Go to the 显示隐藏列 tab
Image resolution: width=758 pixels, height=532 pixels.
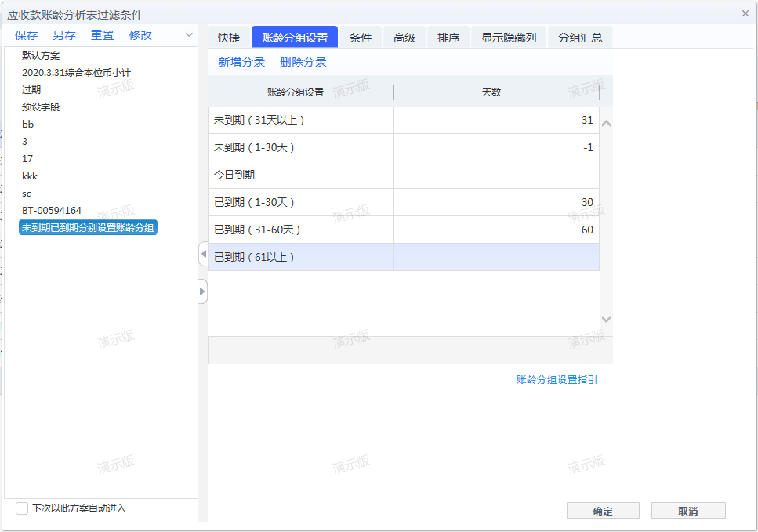click(x=508, y=38)
